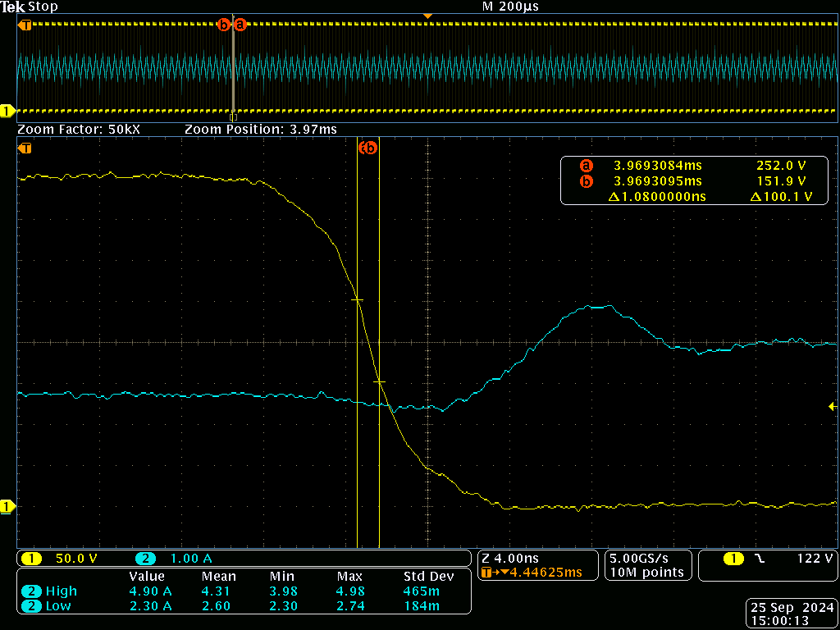
Task: Select the 'Stop' acquisition status label
Action: [42, 7]
